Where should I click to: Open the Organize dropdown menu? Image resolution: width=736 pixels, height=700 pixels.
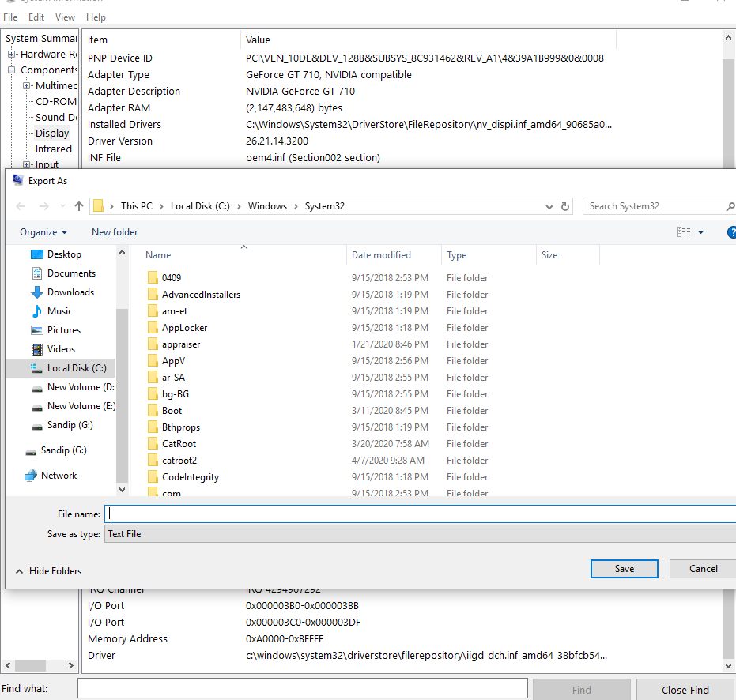[x=43, y=232]
